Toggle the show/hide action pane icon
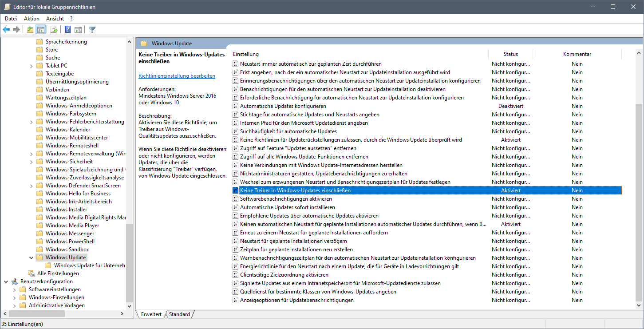 (x=78, y=30)
